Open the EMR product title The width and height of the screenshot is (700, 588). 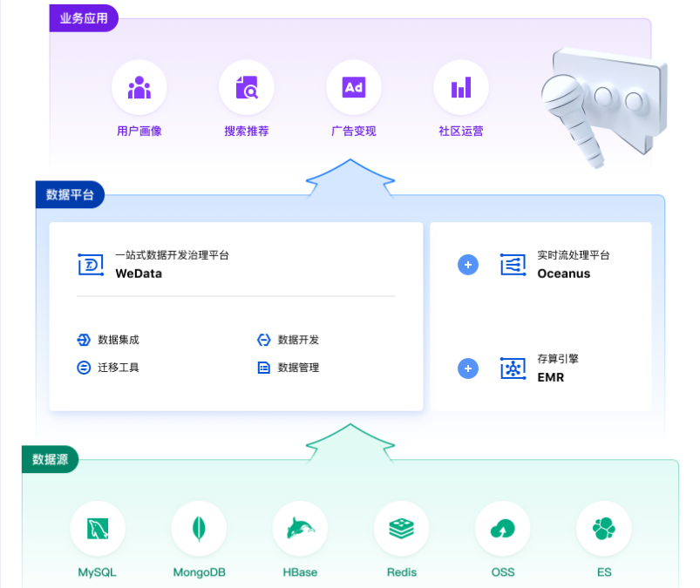551,377
